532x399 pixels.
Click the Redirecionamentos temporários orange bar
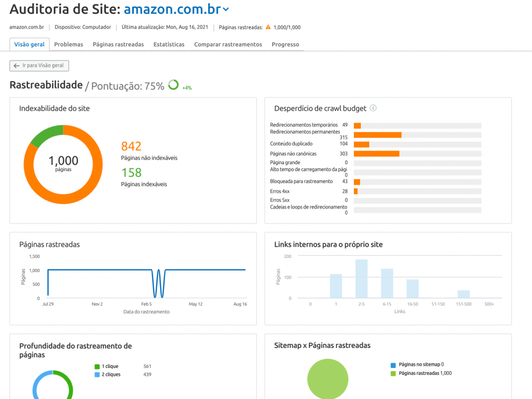pos(357,126)
